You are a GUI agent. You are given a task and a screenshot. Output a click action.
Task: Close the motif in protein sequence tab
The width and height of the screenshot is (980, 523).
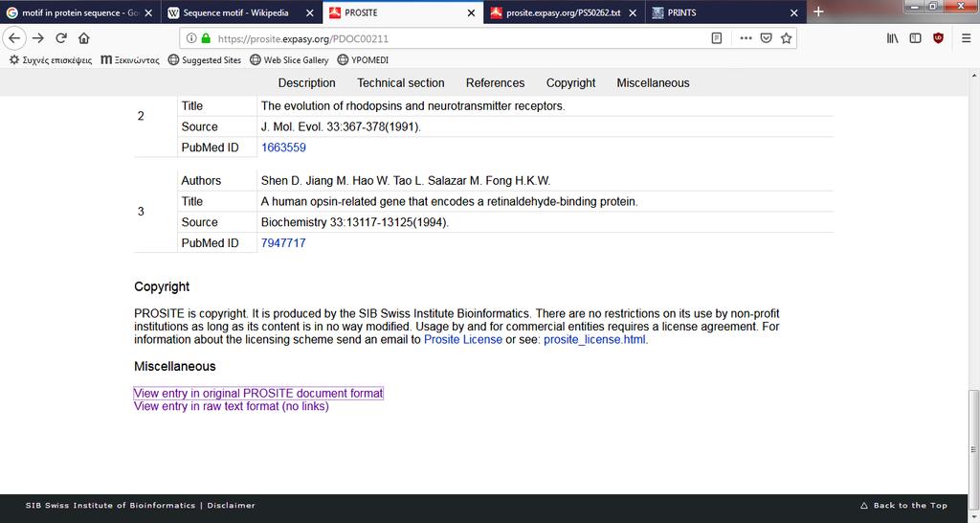pos(148,12)
